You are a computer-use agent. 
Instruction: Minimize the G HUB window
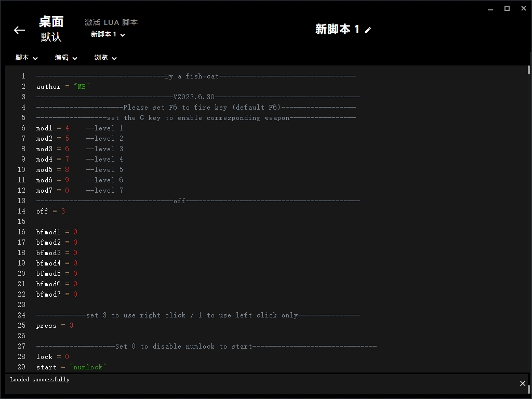490,9
